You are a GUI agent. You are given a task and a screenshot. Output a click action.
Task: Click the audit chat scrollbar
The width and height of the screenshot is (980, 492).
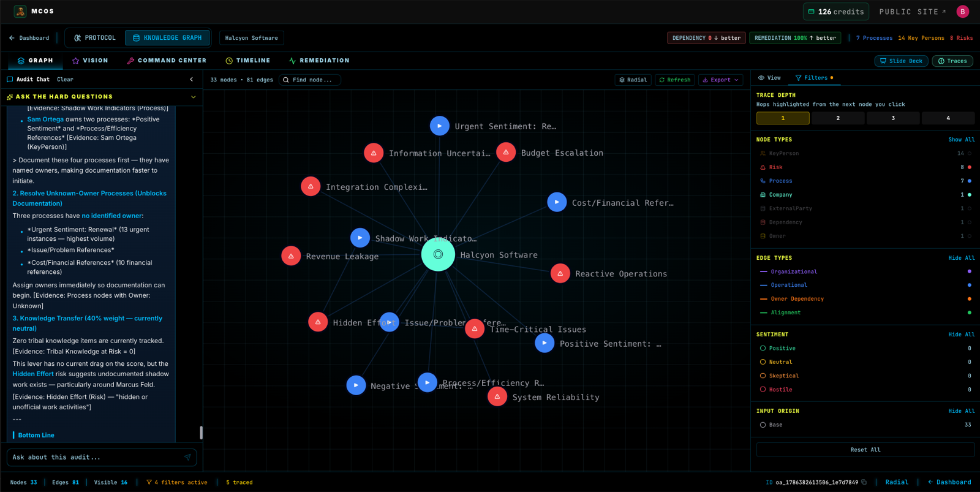point(201,433)
